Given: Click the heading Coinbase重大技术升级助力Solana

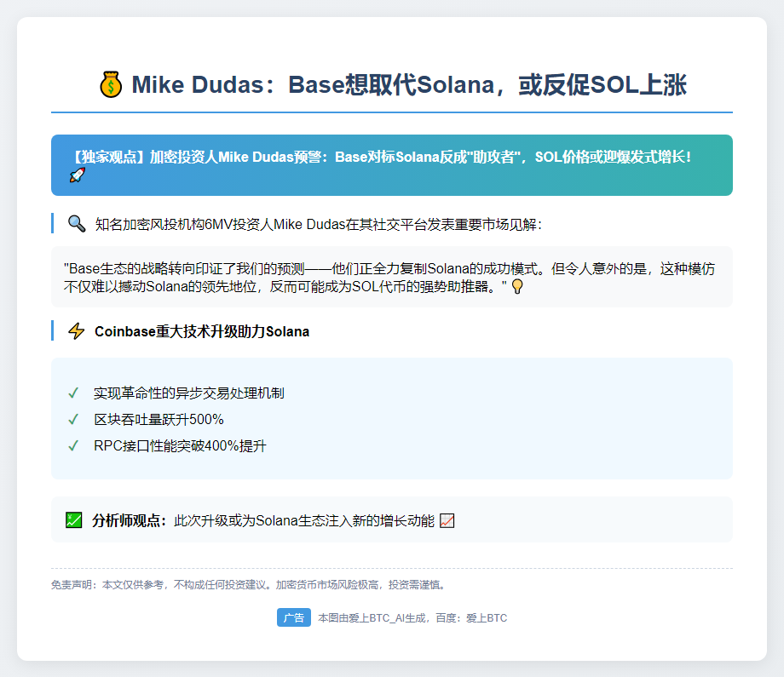Looking at the screenshot, I should (202, 331).
